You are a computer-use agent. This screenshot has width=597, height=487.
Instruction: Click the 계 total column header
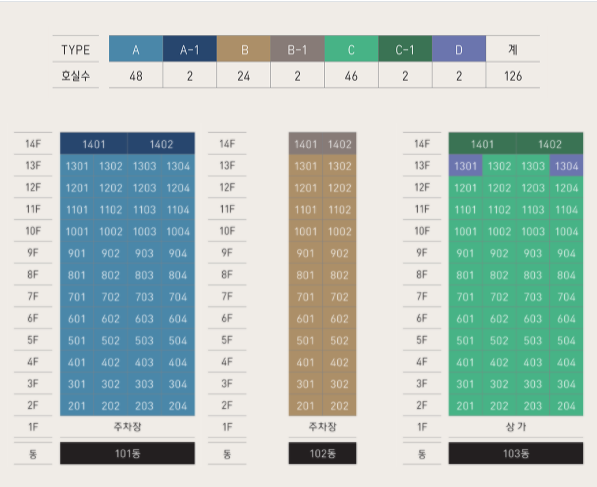point(513,49)
